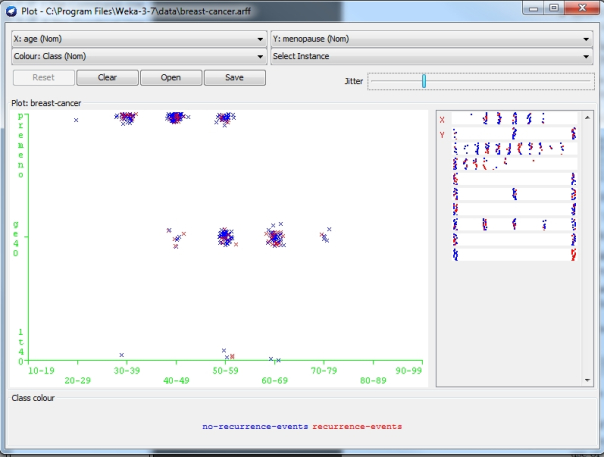
Task: Expand the Colour: Class (Nom) dropdown
Action: tap(137, 57)
